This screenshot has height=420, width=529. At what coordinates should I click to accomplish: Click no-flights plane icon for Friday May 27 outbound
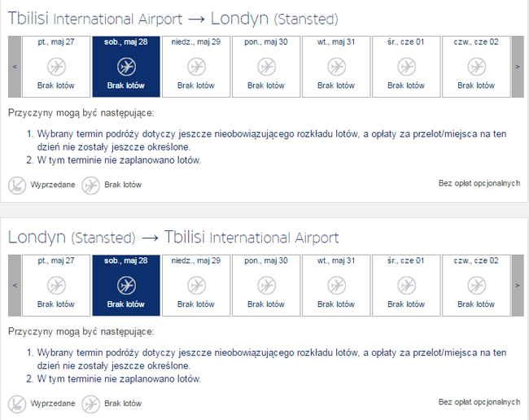(55, 66)
